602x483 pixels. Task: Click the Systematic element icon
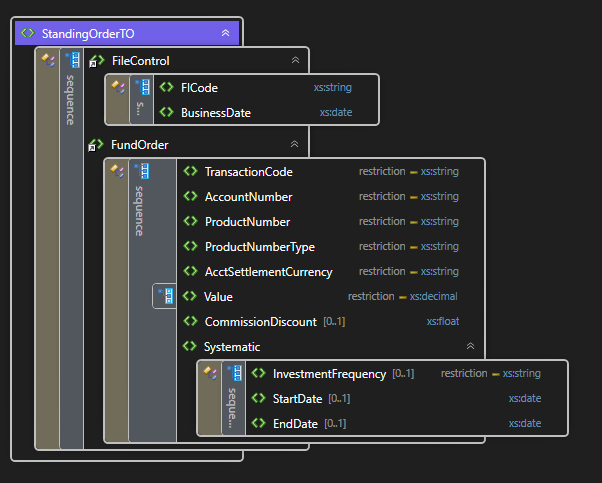(x=190, y=346)
